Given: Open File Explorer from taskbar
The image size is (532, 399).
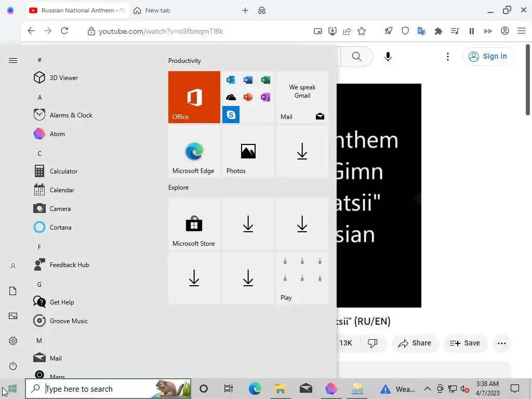Looking at the screenshot, I should coord(280,389).
